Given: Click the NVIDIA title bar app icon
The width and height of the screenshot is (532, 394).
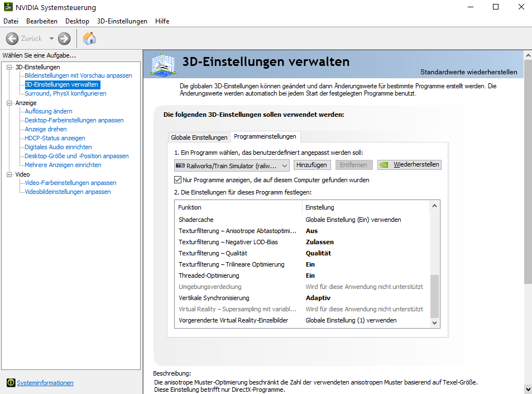Looking at the screenshot, I should [8, 7].
